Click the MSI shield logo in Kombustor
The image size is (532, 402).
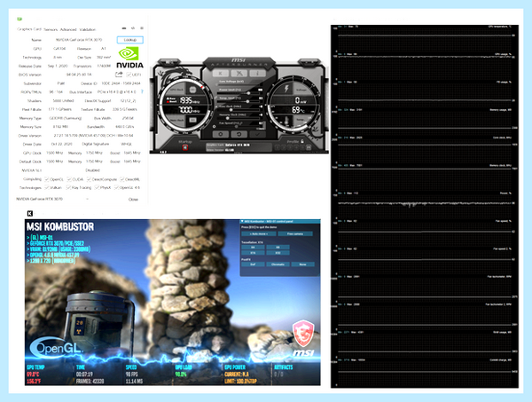[303, 333]
